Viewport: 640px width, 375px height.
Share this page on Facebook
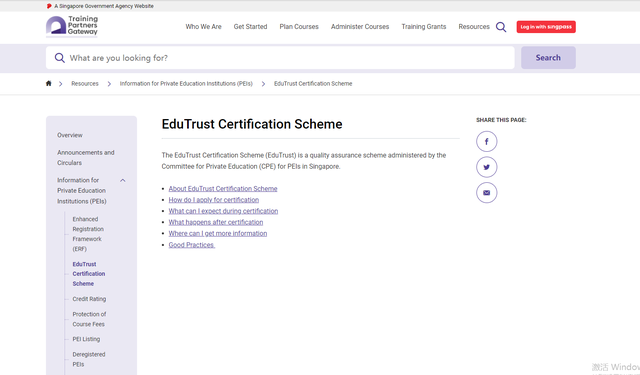487,142
